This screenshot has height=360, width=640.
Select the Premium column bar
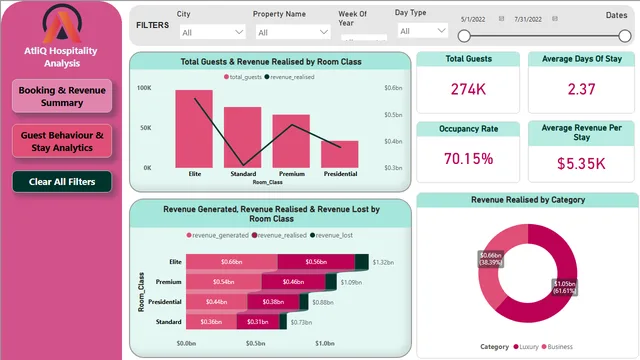291,141
